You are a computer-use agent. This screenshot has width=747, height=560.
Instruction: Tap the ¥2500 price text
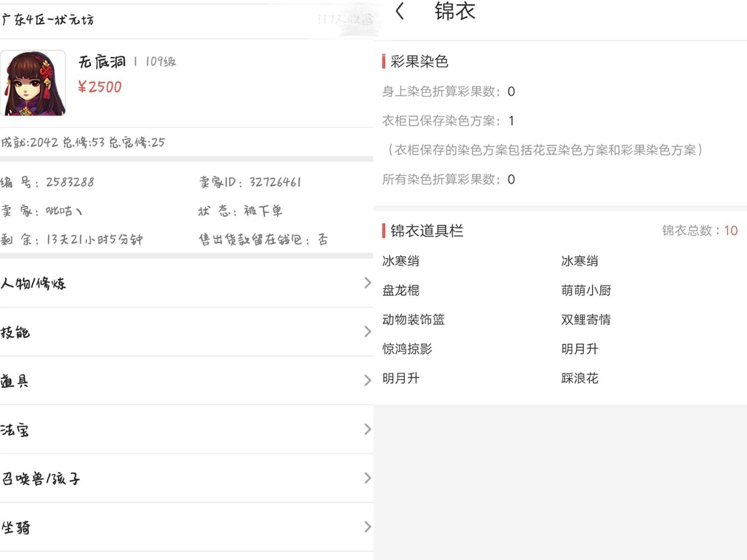point(99,87)
